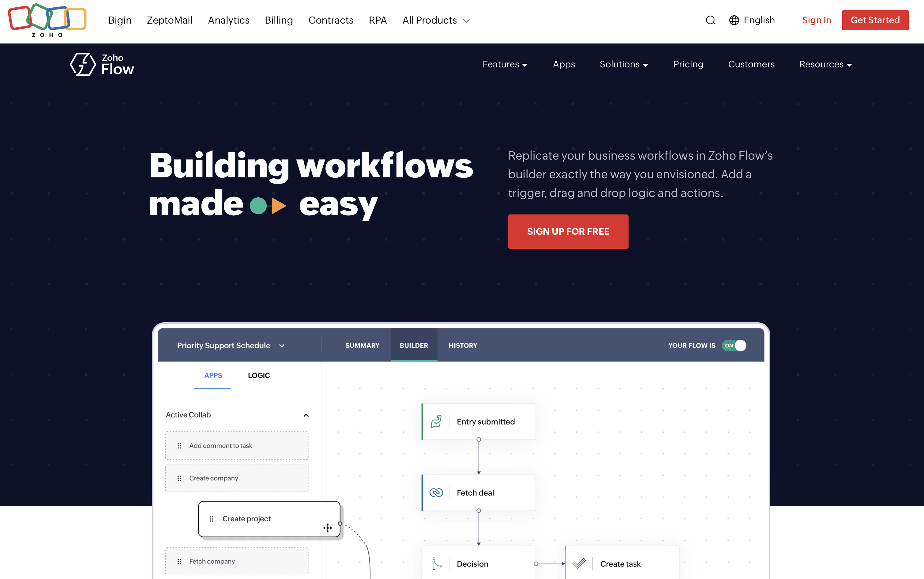The image size is (924, 579).
Task: Click Sign Up For Free button
Action: (x=568, y=231)
